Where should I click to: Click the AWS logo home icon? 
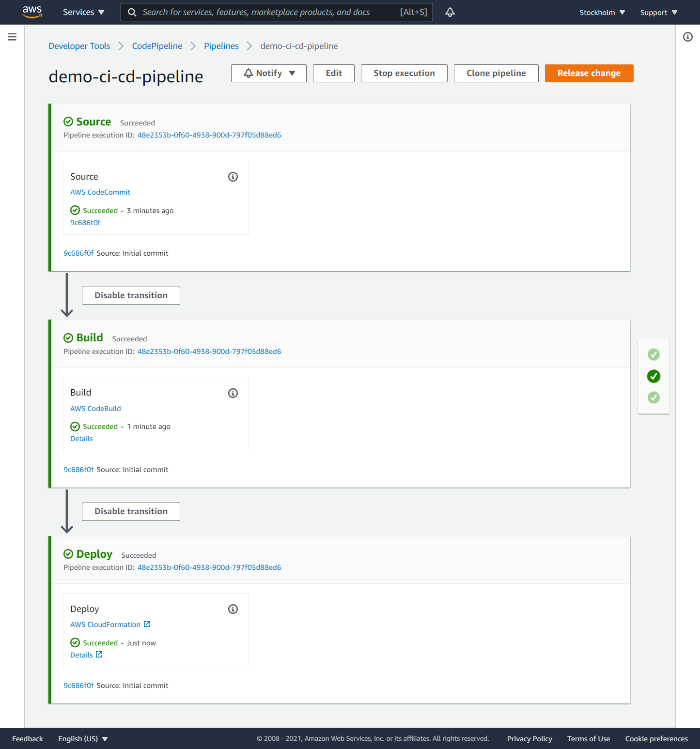click(x=32, y=12)
